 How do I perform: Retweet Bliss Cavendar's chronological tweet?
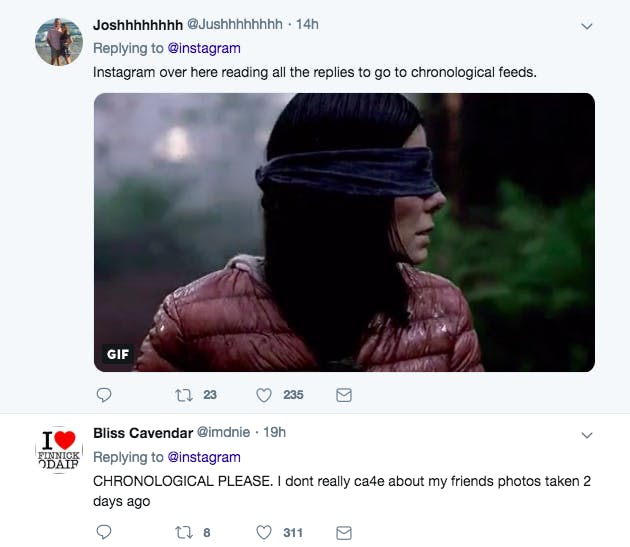184,533
